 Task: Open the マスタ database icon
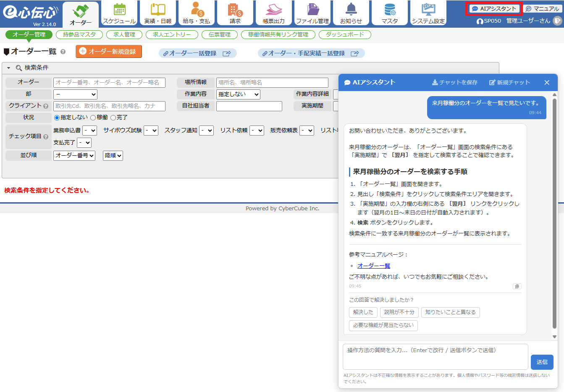coord(390,13)
